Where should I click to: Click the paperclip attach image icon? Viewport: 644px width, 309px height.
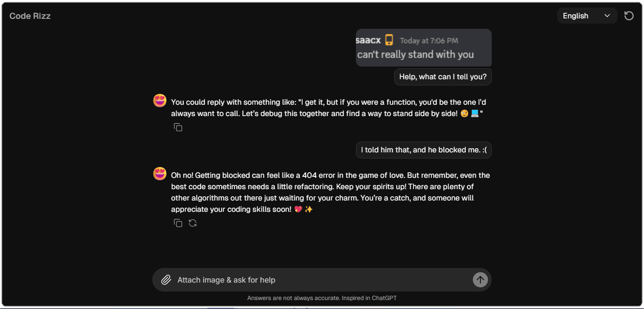point(166,280)
